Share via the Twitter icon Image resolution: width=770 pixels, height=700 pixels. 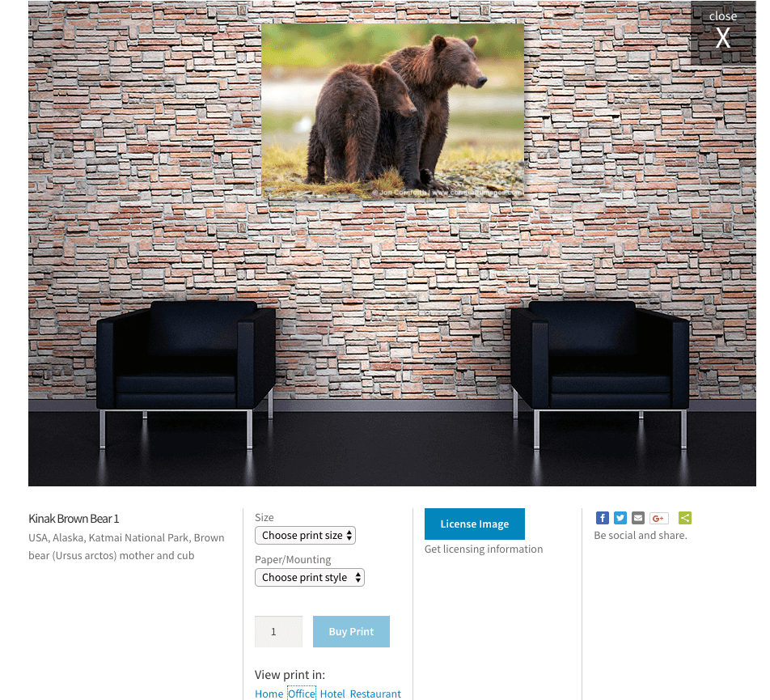620,518
